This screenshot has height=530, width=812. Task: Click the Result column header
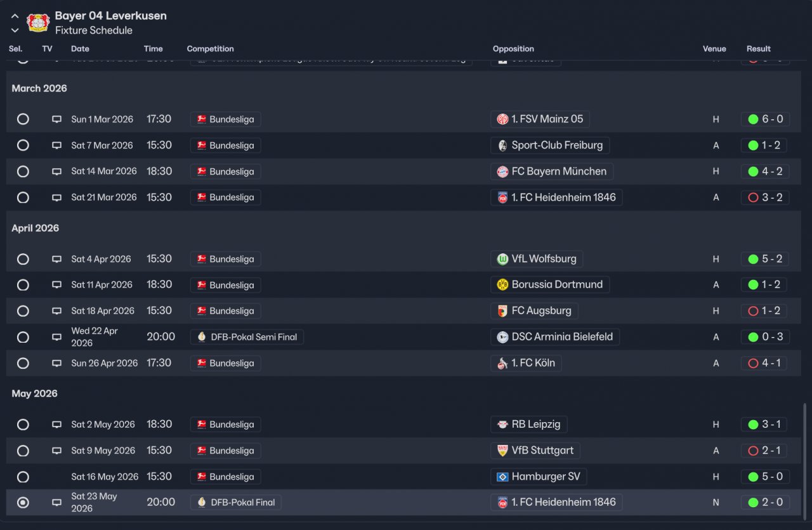point(758,49)
